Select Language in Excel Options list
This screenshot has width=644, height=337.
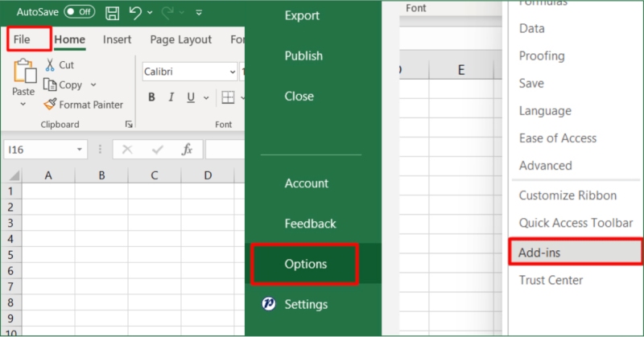click(x=545, y=111)
